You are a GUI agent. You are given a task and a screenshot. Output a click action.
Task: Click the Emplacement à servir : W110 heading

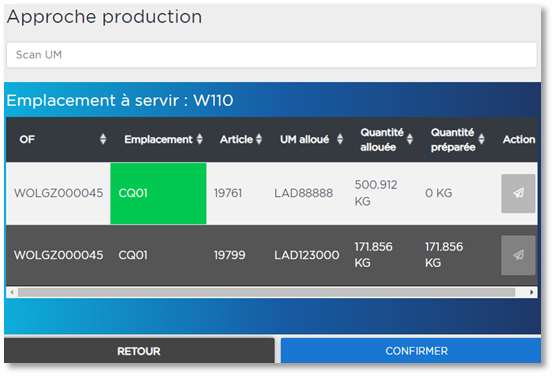[x=120, y=100]
